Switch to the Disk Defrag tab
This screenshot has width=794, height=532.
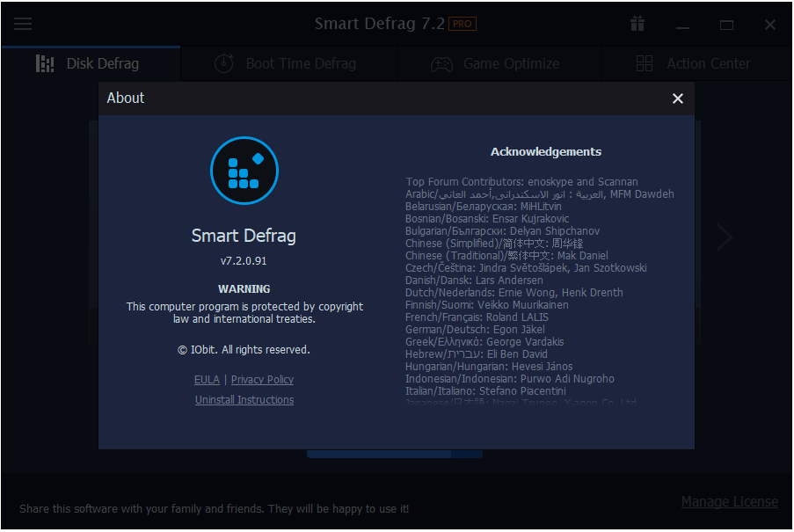(x=91, y=64)
